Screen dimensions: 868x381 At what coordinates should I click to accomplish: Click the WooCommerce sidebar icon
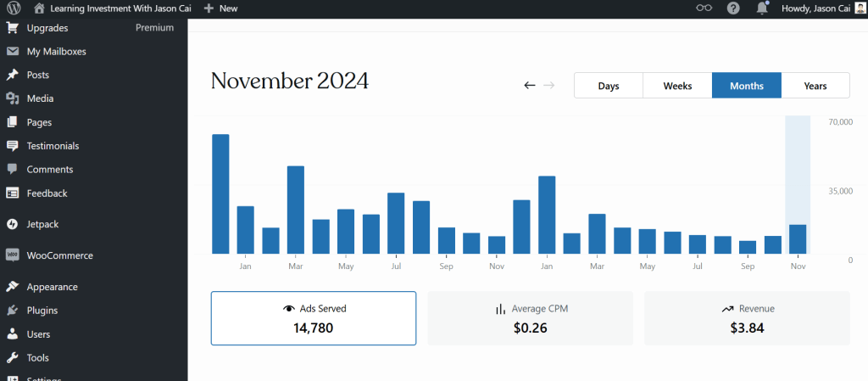point(13,255)
